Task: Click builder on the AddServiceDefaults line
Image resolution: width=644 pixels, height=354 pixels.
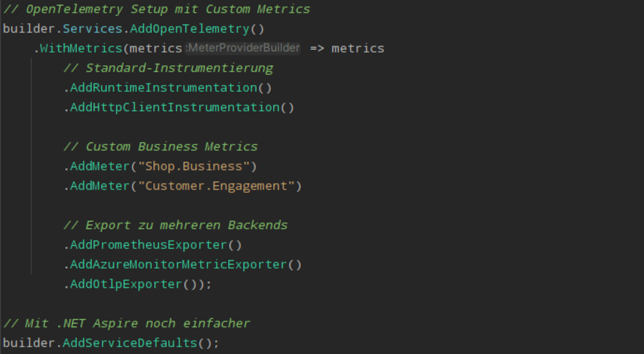Action: pos(29,343)
